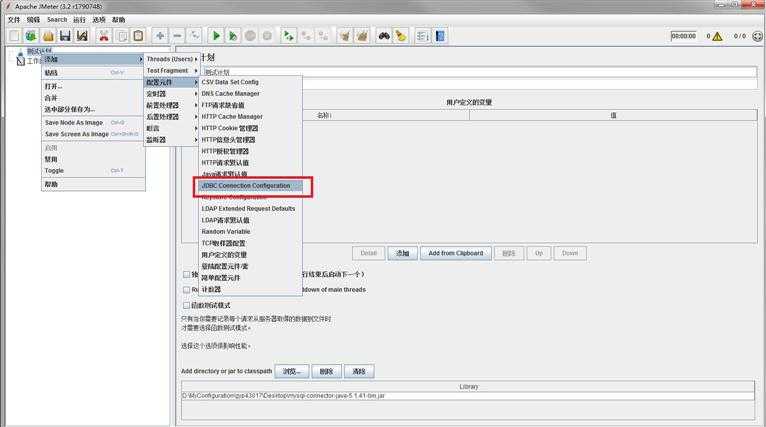
Task: Expand the 监听器 submenu
Action: pos(172,140)
